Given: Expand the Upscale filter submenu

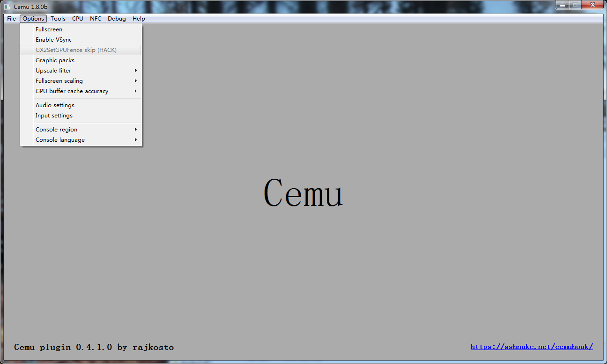Looking at the screenshot, I should [81, 71].
